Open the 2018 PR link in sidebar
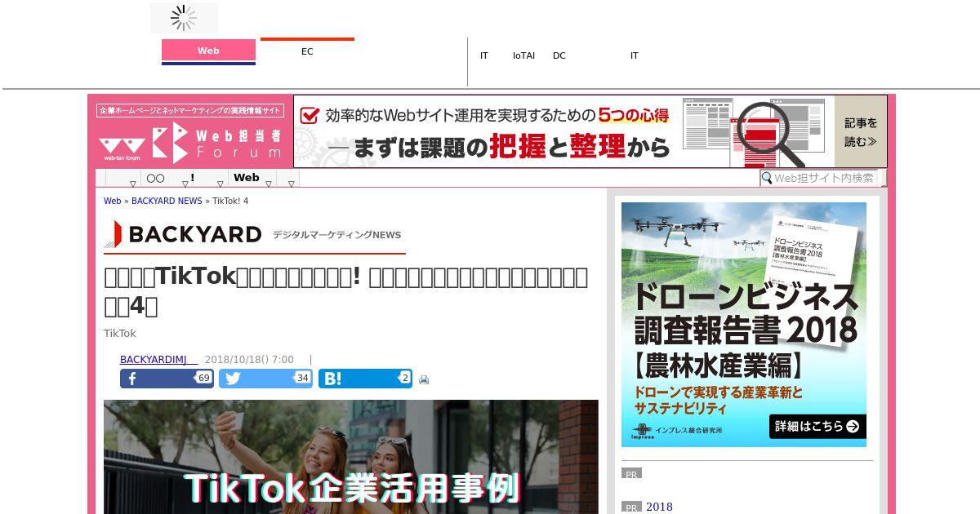 (x=659, y=507)
